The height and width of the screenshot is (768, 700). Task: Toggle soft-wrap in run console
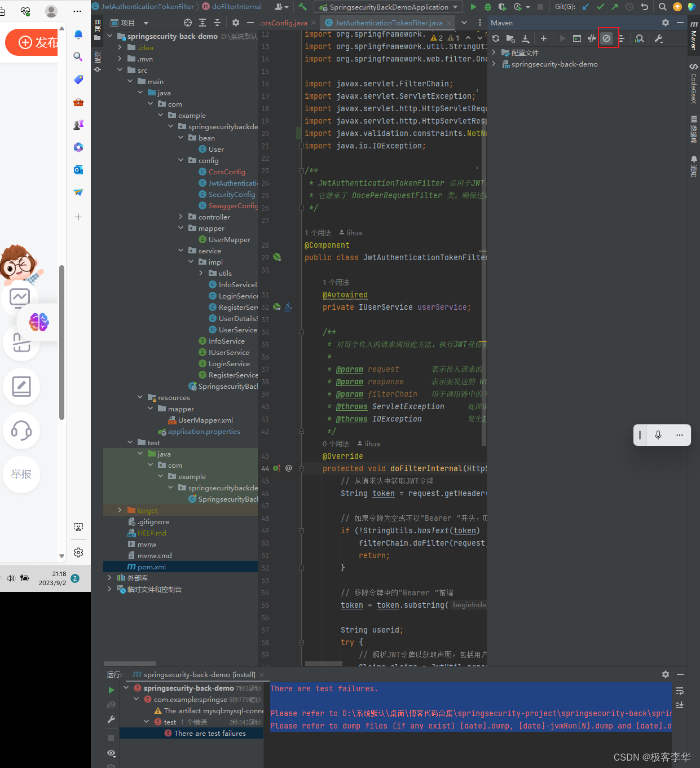(680, 691)
